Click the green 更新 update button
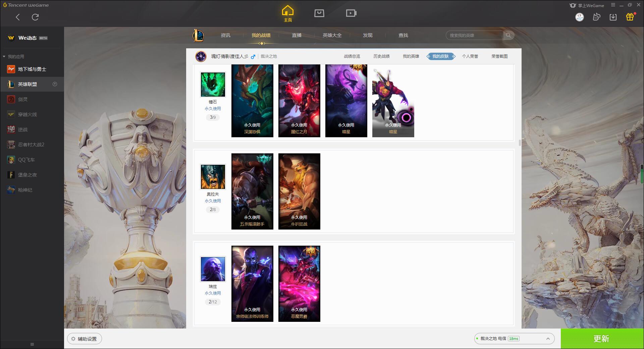644x349 pixels. 602,339
